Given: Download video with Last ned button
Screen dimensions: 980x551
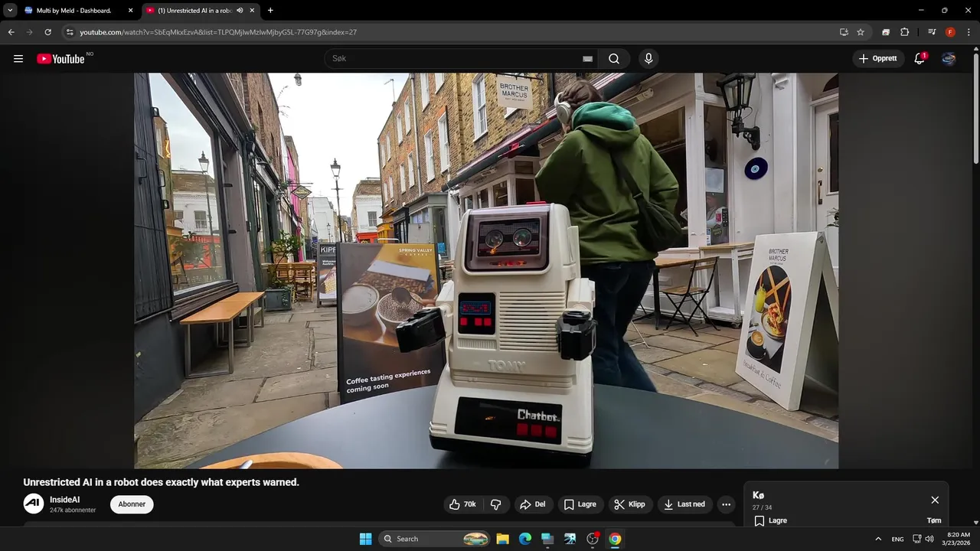Looking at the screenshot, I should click(684, 504).
